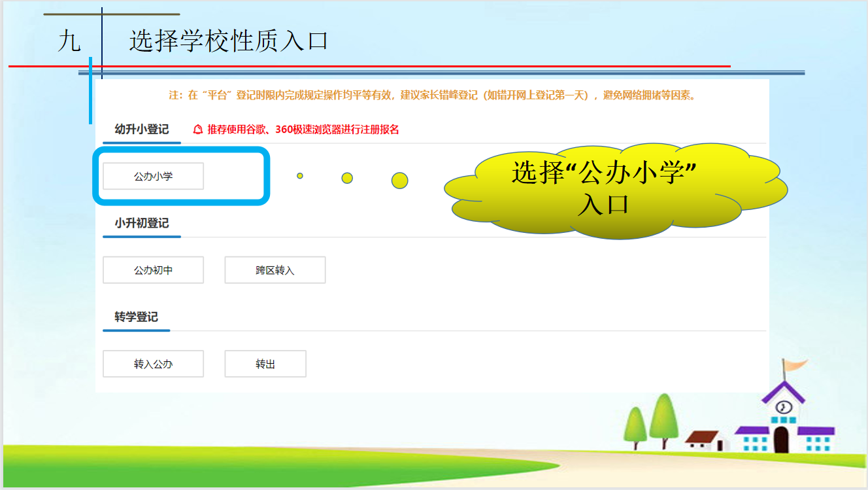Click the orange note text at top
This screenshot has height=490, width=868.
[x=432, y=96]
